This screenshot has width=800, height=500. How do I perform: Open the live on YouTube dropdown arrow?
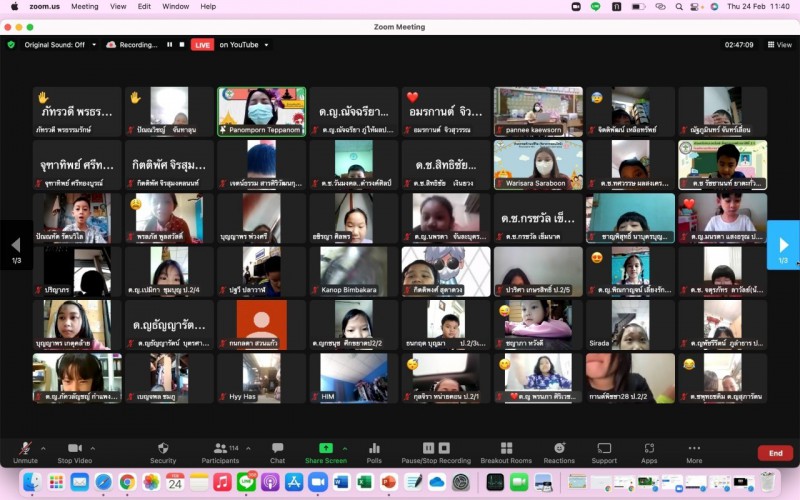266,45
